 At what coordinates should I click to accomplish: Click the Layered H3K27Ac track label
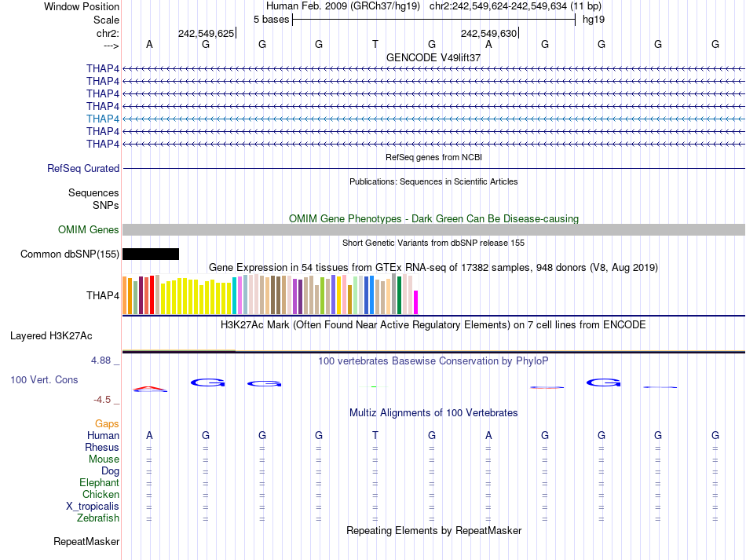point(51,336)
